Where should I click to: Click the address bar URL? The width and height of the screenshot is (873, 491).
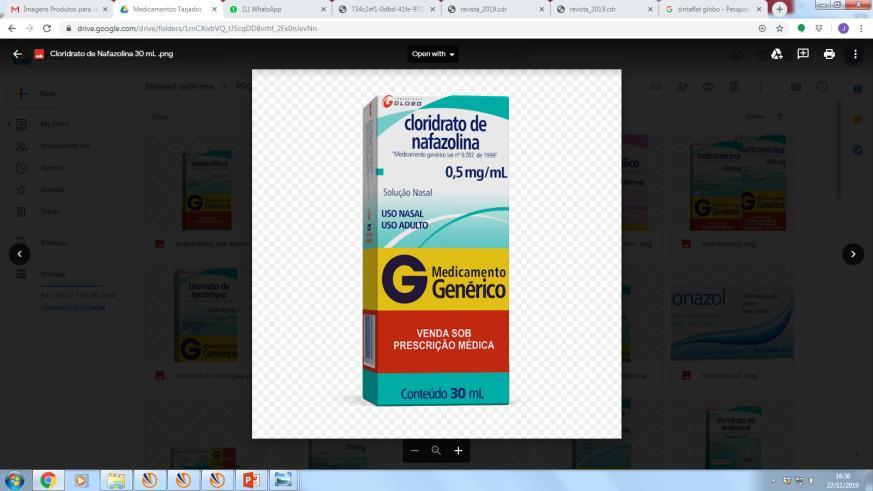pos(197,28)
